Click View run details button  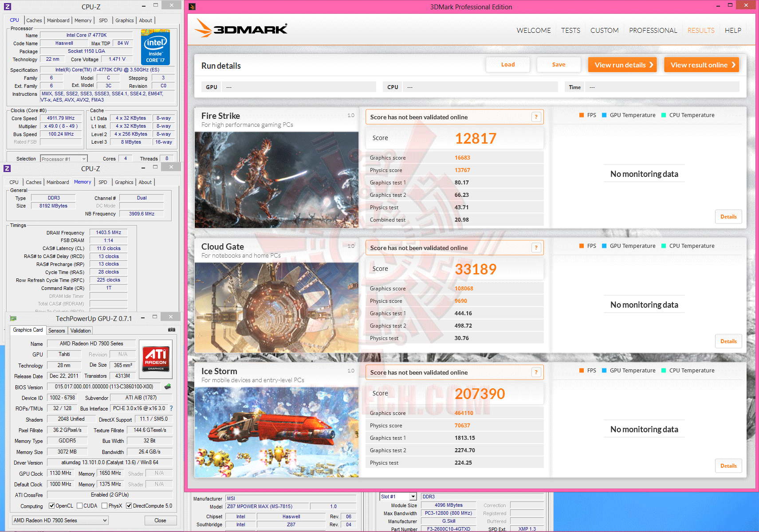coord(622,65)
